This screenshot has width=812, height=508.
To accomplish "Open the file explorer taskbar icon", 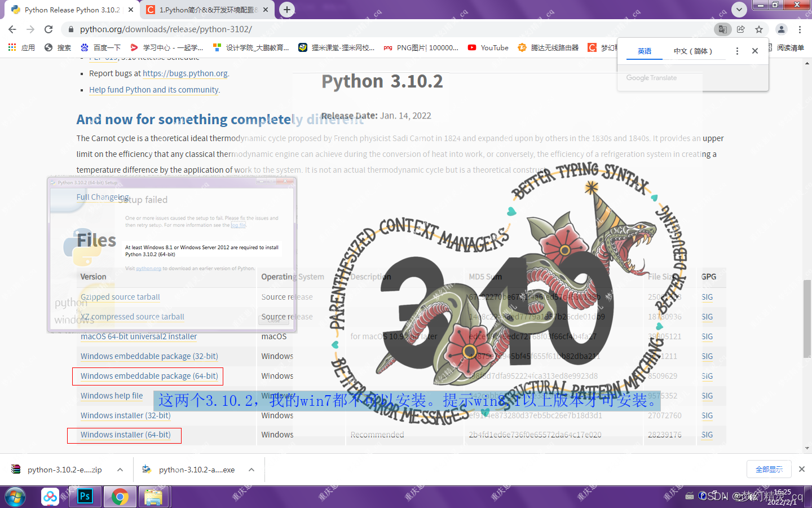I will click(x=153, y=497).
